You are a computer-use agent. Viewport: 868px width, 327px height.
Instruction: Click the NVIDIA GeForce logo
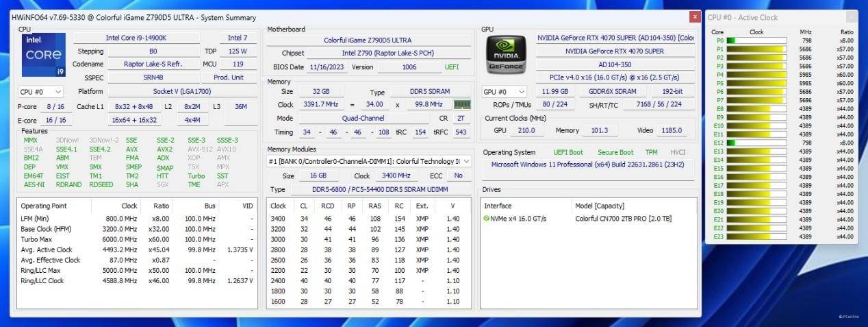click(506, 54)
